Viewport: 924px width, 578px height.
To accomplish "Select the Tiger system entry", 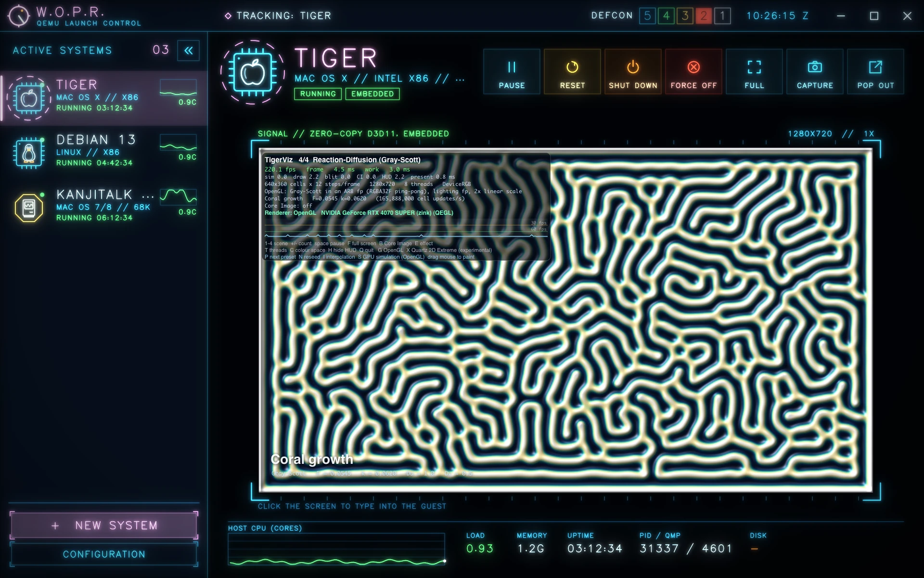I will (104, 98).
